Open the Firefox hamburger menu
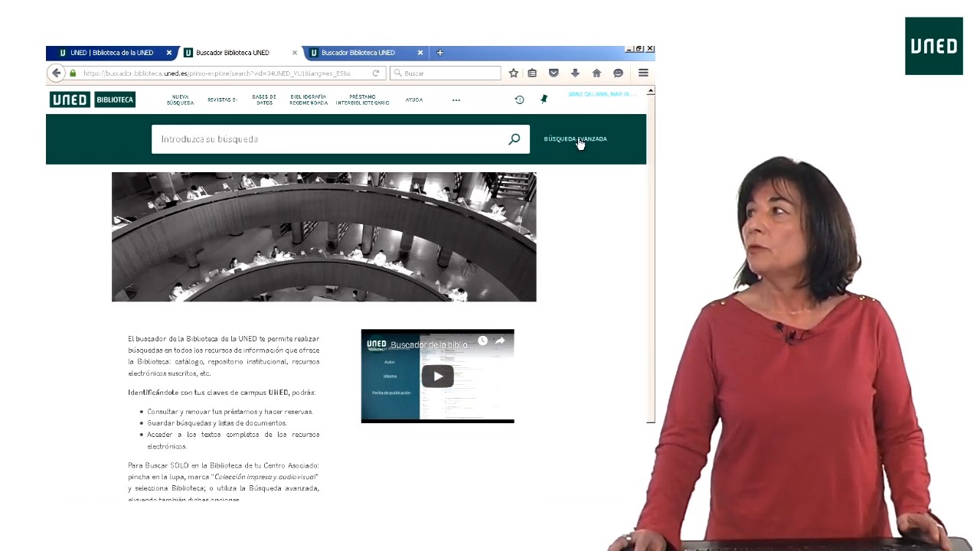 (643, 73)
